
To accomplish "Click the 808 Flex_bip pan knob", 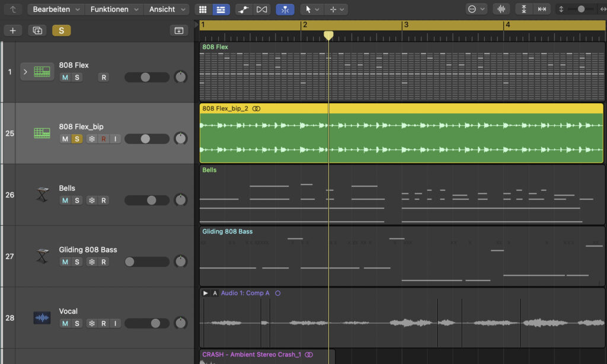I will coord(181,138).
